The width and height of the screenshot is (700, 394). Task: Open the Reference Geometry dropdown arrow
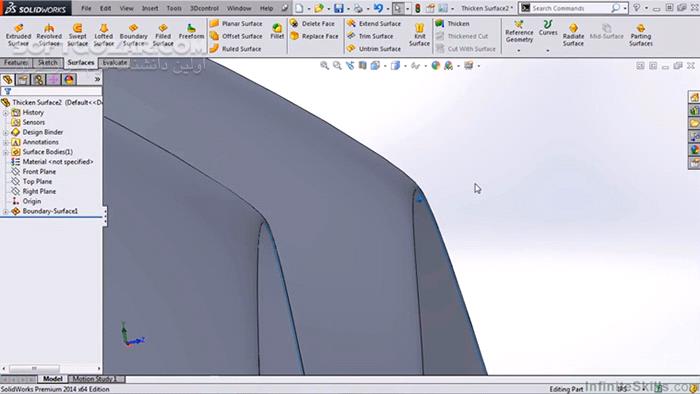[519, 50]
